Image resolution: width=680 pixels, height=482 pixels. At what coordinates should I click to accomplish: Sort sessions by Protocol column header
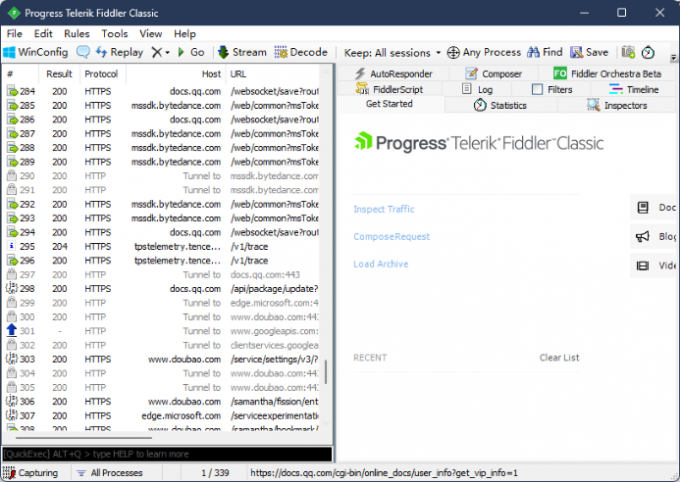(101, 74)
